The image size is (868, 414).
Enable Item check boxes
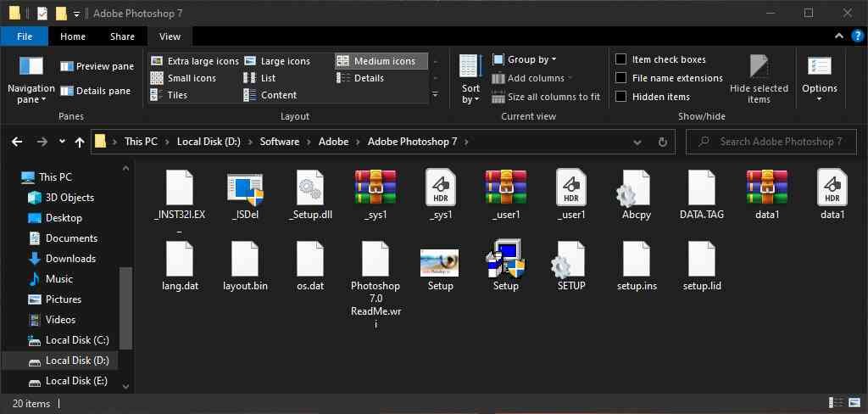(x=621, y=59)
